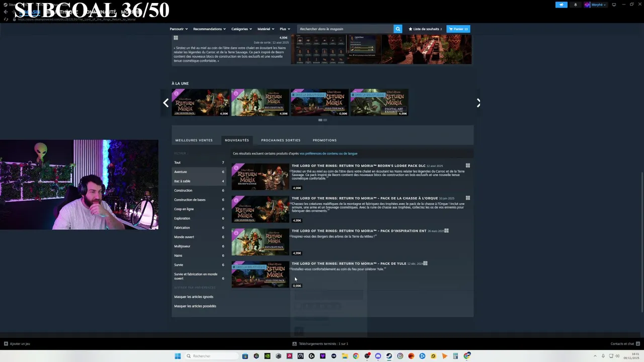Click the microphone tray icon

coord(604,356)
